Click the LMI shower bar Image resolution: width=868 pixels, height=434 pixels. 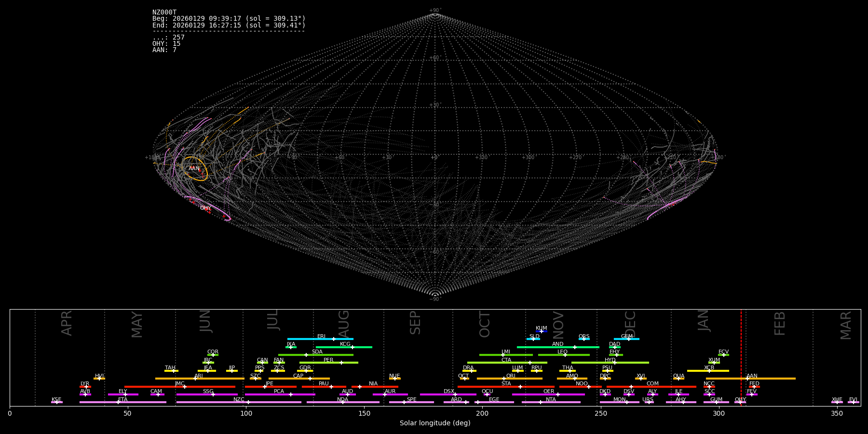point(506,355)
